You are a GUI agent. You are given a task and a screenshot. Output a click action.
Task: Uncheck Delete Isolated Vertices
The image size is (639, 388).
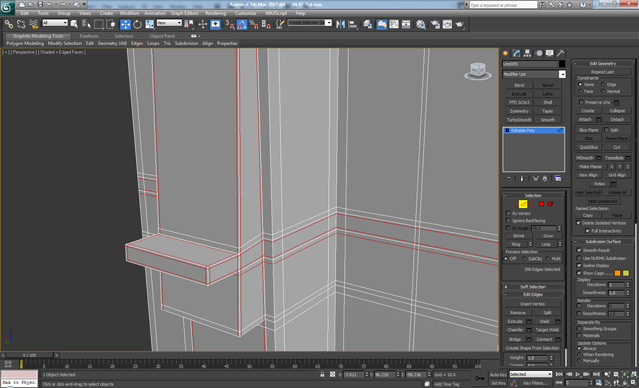[578, 223]
